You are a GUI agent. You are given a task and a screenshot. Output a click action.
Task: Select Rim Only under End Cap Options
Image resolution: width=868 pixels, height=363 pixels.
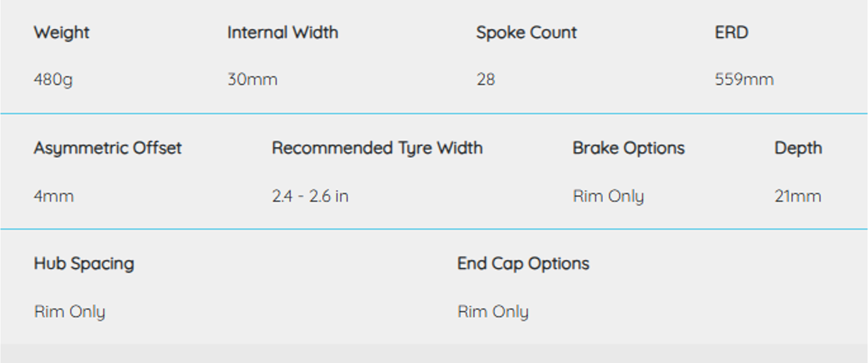[493, 312]
